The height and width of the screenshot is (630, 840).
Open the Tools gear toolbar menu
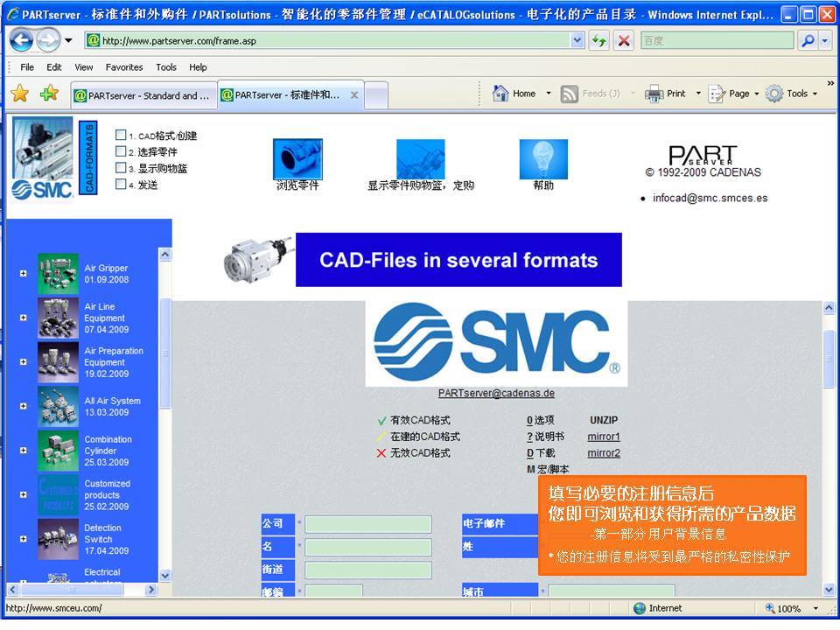791,94
